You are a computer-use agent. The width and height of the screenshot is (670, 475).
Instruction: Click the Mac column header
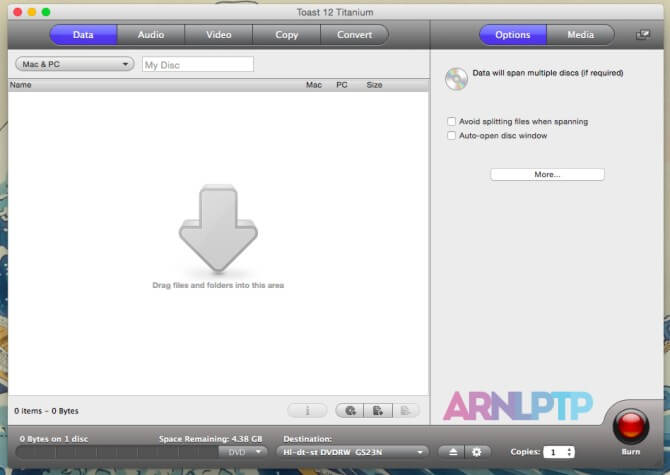pyautogui.click(x=314, y=85)
